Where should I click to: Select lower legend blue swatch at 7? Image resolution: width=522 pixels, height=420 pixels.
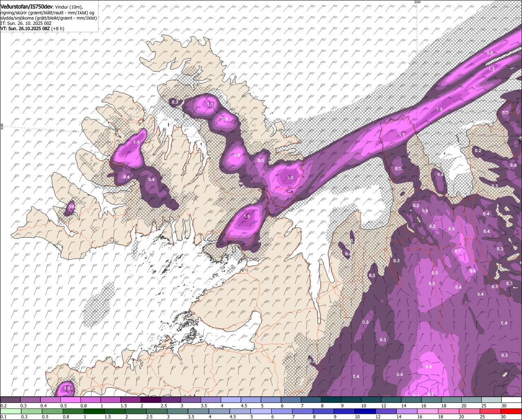303,411
